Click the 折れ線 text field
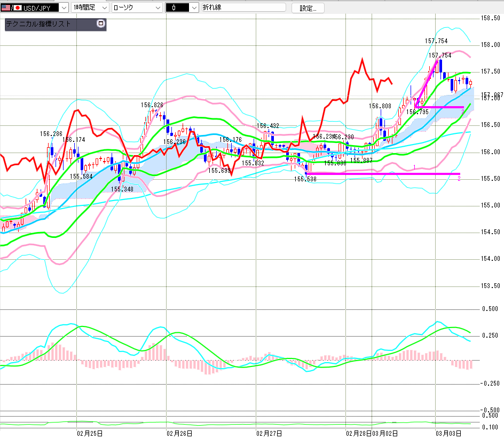 point(243,7)
